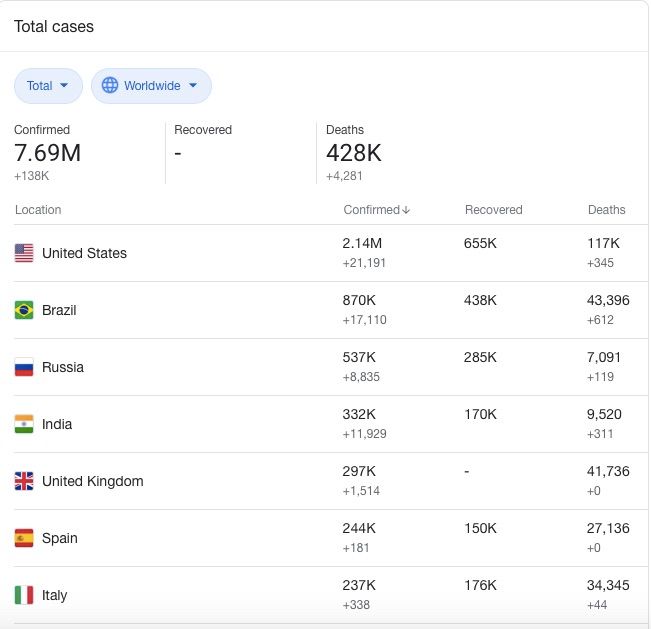
Task: Click the Italy flag icon
Action: [x=24, y=595]
